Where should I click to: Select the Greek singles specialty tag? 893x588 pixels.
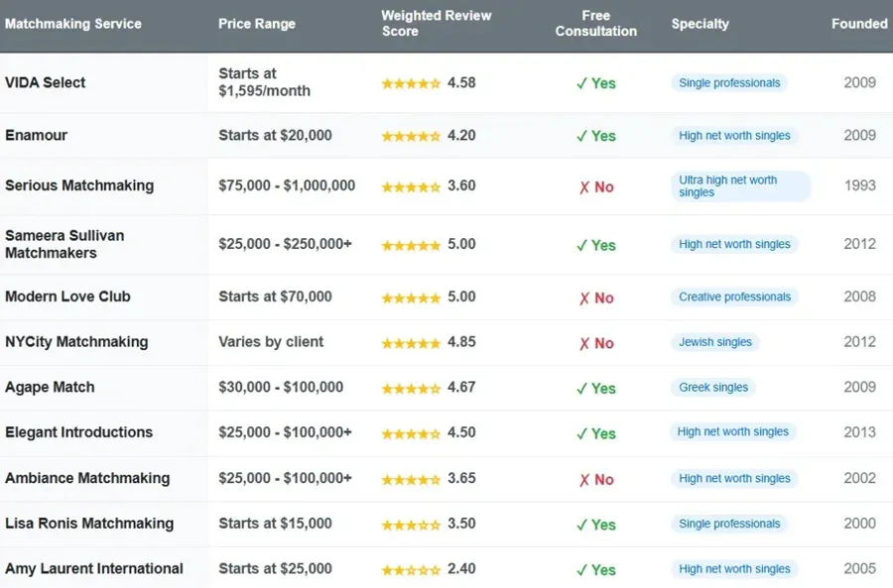pyautogui.click(x=713, y=388)
